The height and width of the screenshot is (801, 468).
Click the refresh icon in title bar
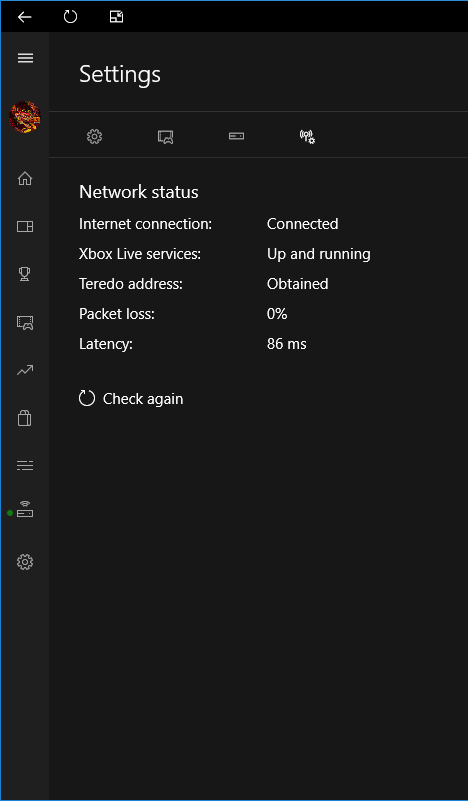(x=70, y=17)
